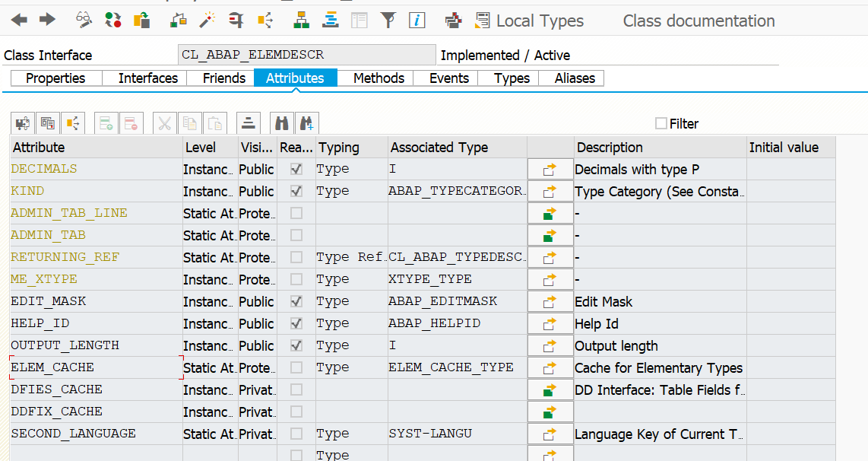This screenshot has height=461, width=868.
Task: Click green direct type entry button for DFIES_CACHE
Action: (x=550, y=390)
